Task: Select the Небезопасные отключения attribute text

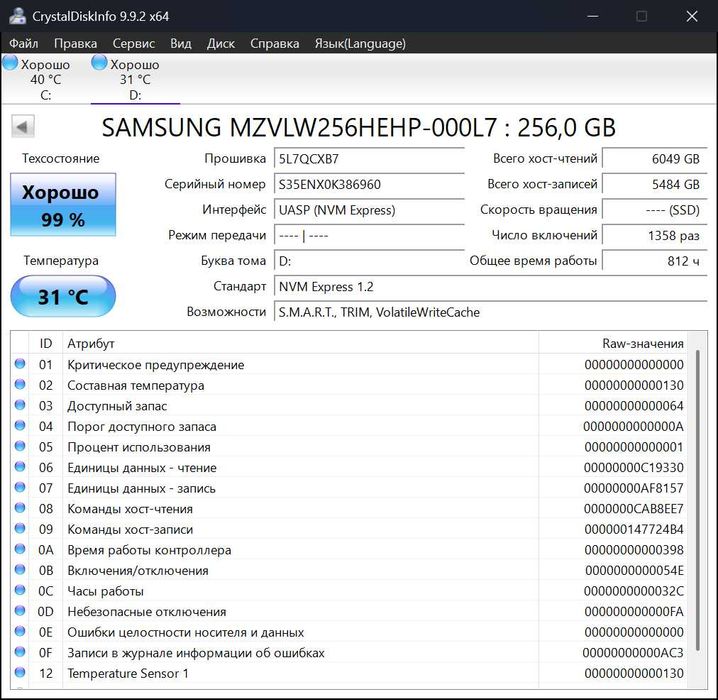Action: (x=147, y=612)
